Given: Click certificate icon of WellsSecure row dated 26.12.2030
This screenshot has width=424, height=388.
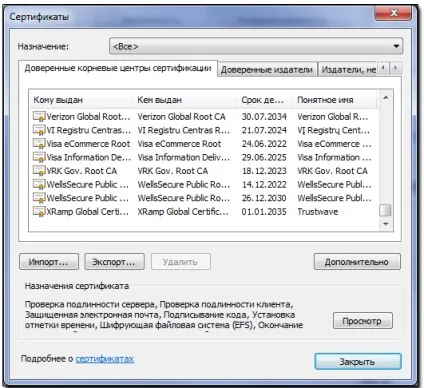Looking at the screenshot, I should point(39,198).
